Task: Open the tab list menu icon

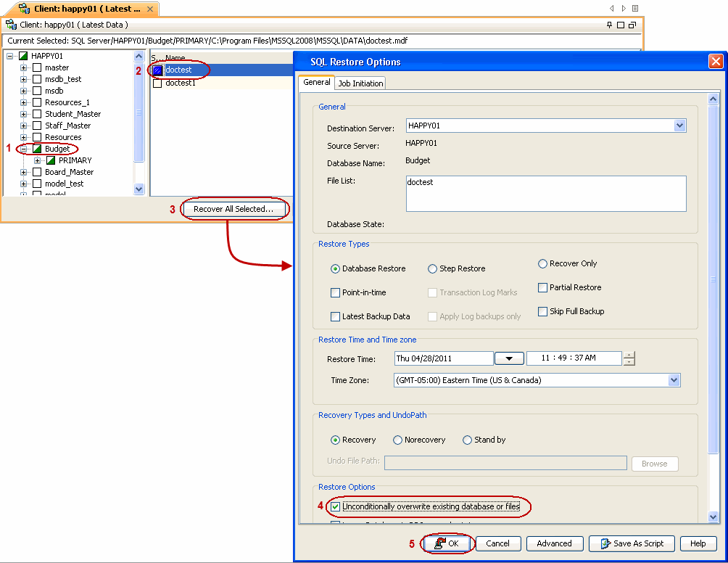Action: point(635,9)
